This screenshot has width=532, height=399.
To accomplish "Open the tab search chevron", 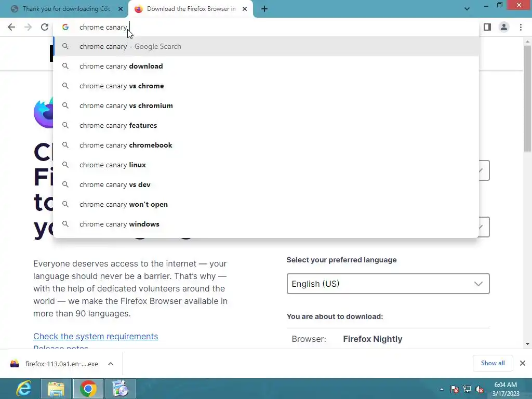I will pos(467,9).
